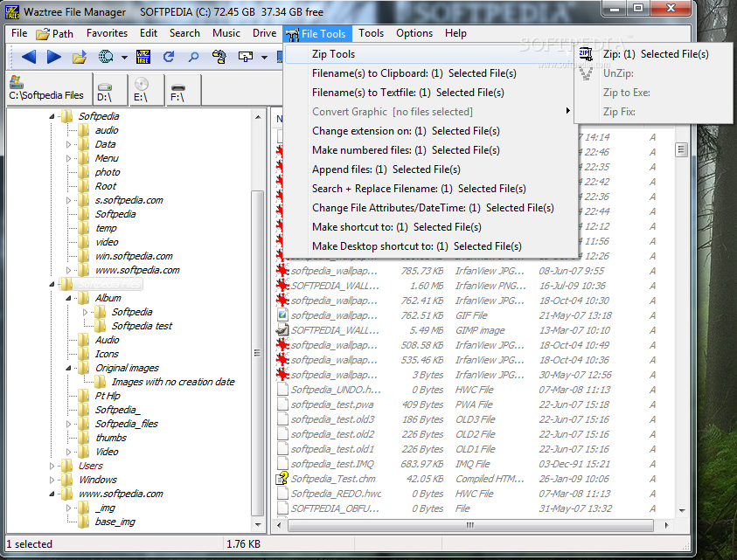737x560 pixels.
Task: Click the file list horizontal scrollbar thumb
Action: point(470,525)
